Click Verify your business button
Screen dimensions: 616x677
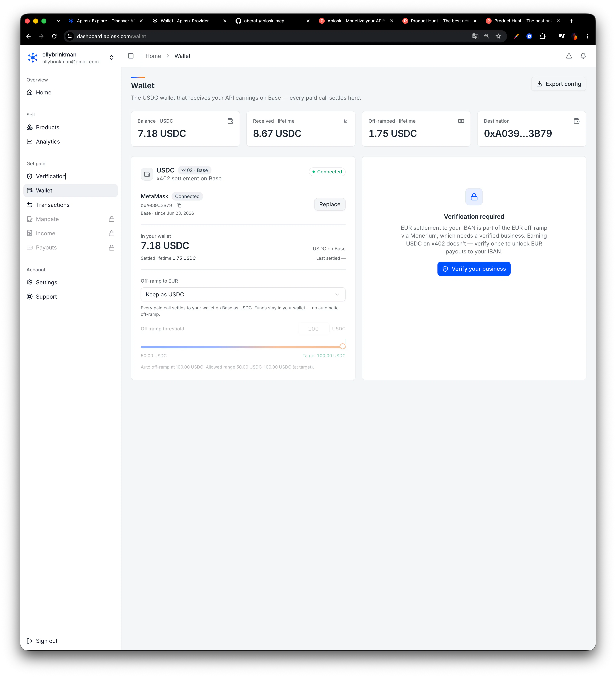(474, 269)
